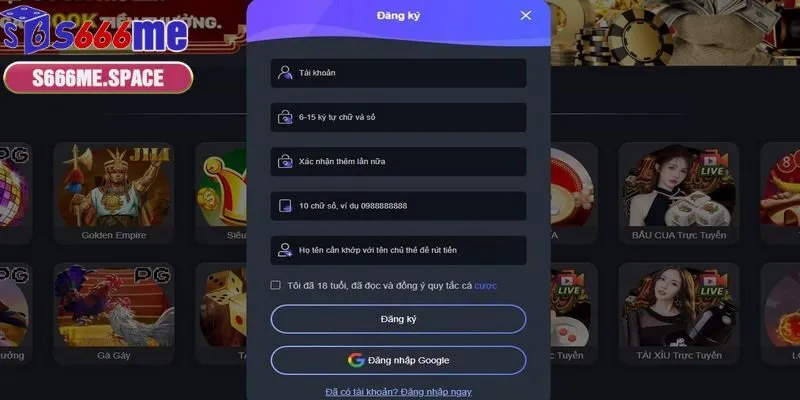Click the lock icon beside Xác nhận thêm lần nữa
The width and height of the screenshot is (800, 400).
285,161
